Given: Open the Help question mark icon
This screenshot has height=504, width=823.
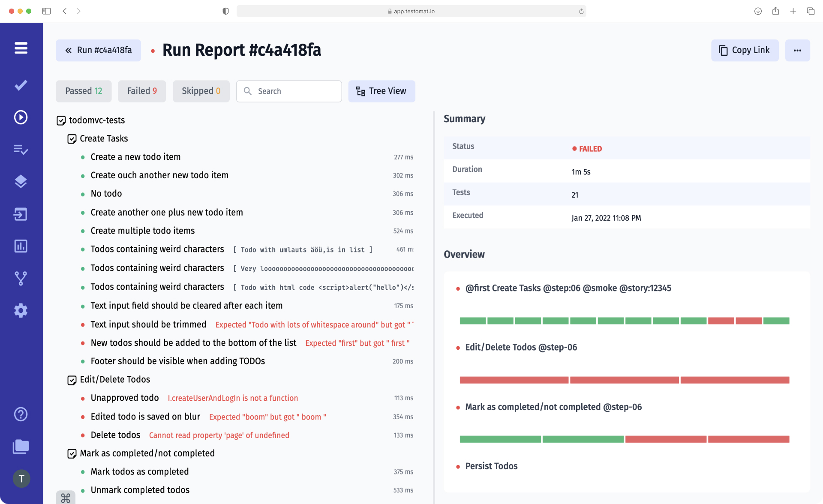Looking at the screenshot, I should tap(21, 414).
